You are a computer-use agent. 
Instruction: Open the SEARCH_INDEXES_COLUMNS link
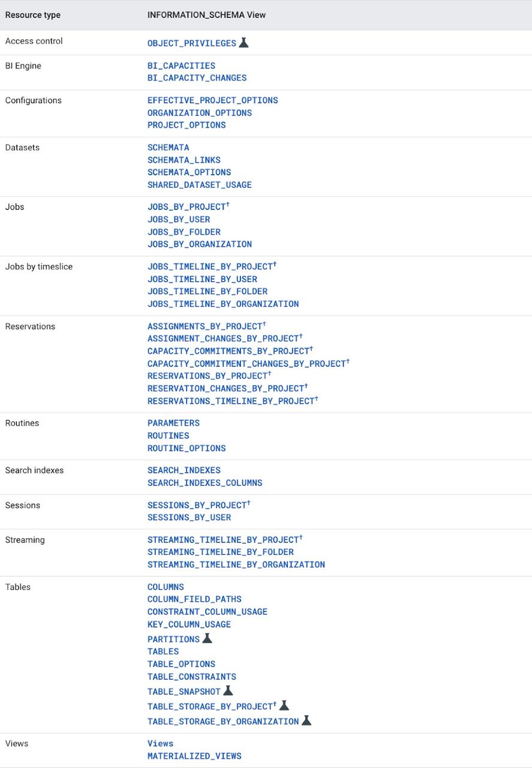pos(205,483)
